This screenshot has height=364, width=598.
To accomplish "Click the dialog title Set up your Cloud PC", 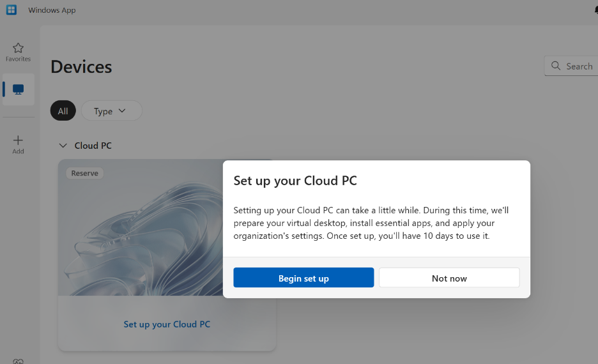I will click(x=295, y=181).
